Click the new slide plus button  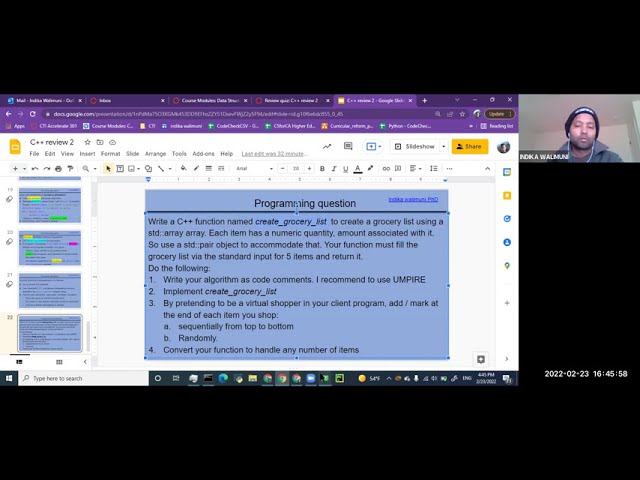point(15,169)
